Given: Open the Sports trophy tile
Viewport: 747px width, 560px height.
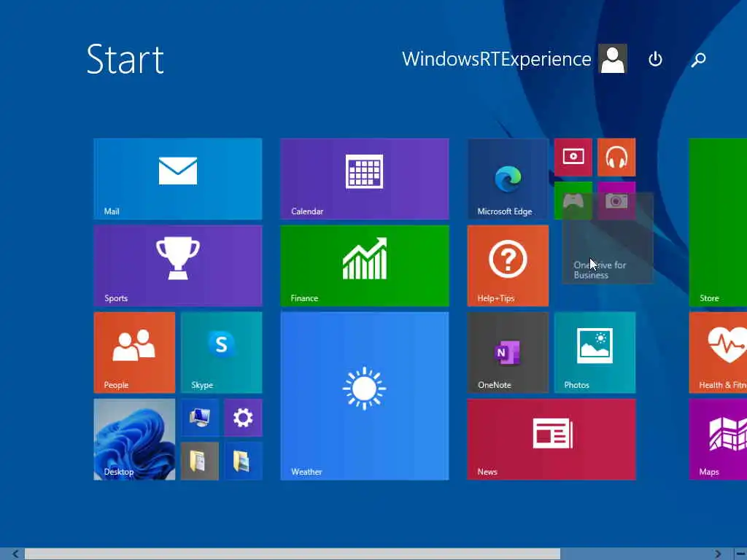Looking at the screenshot, I should (178, 265).
